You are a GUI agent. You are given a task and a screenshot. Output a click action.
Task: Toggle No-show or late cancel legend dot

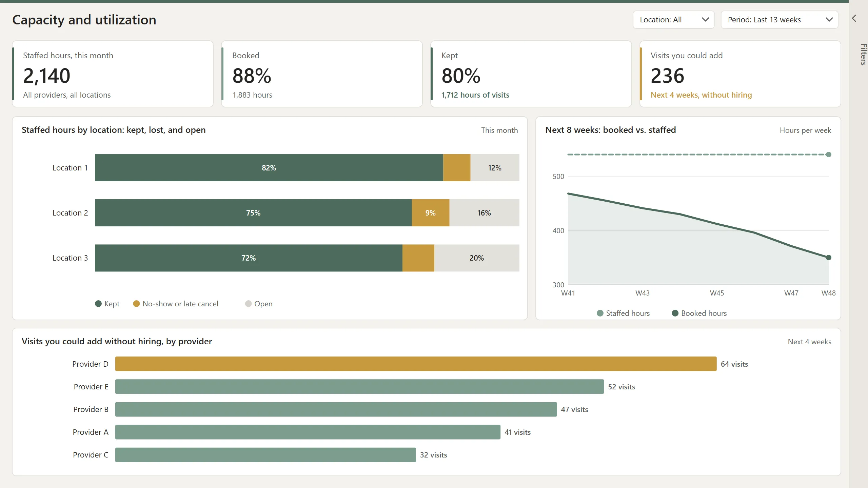pyautogui.click(x=136, y=304)
